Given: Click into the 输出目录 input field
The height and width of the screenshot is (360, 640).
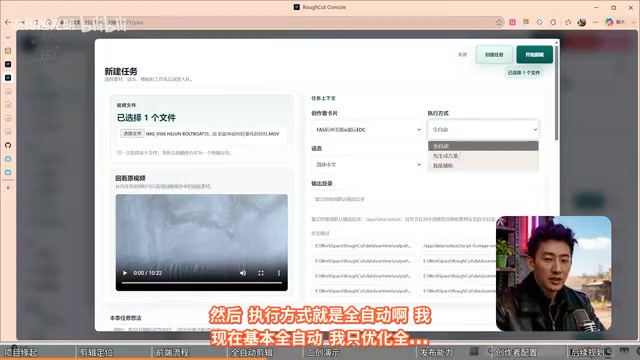Looking at the screenshot, I should [424, 199].
